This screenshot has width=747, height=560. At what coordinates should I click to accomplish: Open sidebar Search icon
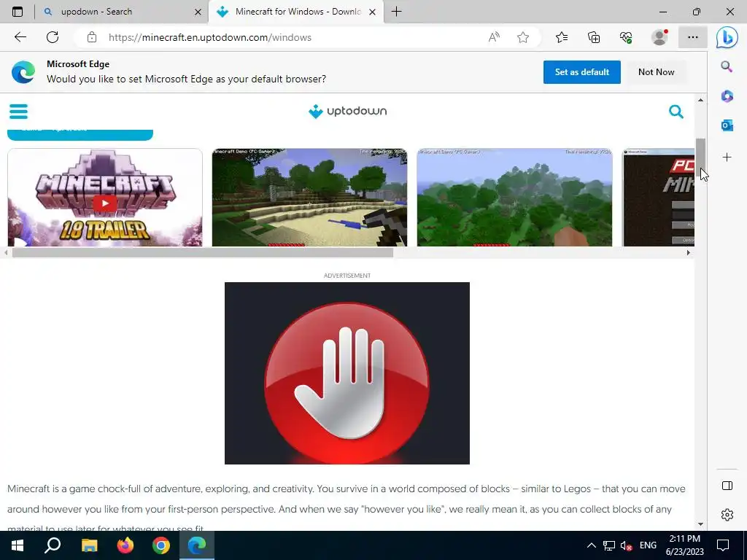pos(727,66)
